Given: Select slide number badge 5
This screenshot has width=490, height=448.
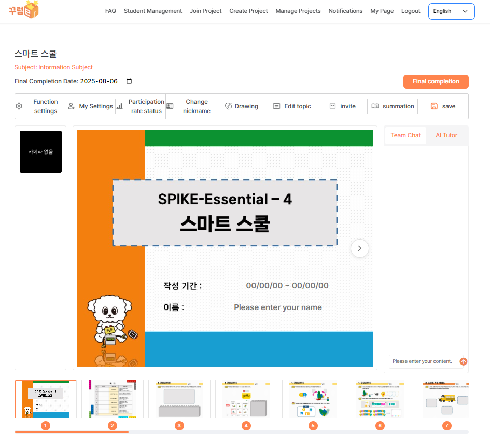Looking at the screenshot, I should coord(313,426).
